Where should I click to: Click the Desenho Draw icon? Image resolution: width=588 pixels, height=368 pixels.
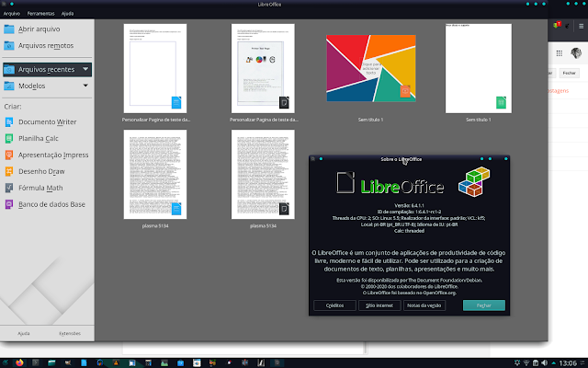pyautogui.click(x=9, y=171)
